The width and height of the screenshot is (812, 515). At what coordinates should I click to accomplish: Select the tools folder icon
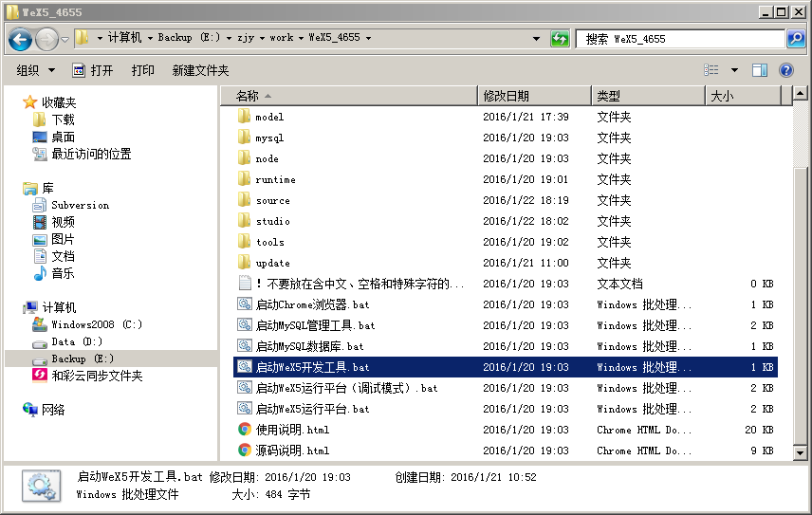pos(245,241)
